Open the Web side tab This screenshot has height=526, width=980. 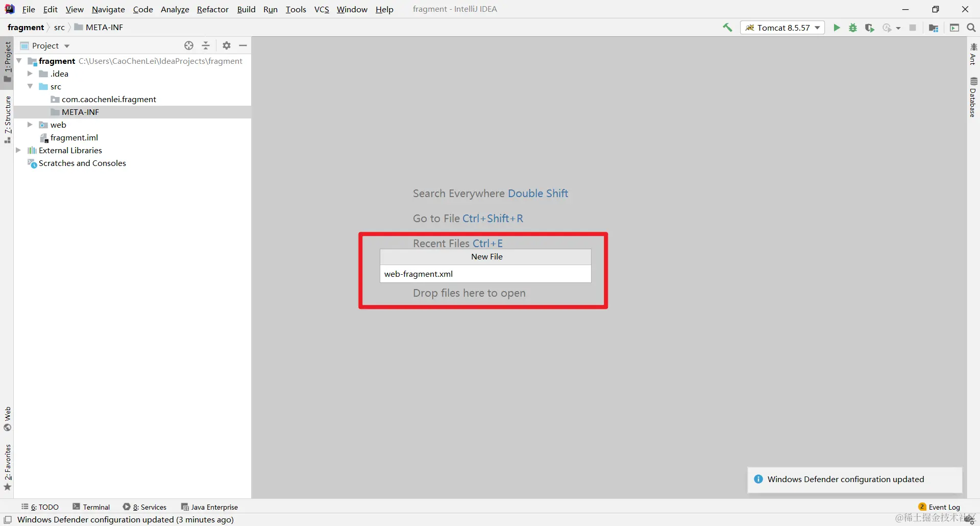[x=7, y=419]
